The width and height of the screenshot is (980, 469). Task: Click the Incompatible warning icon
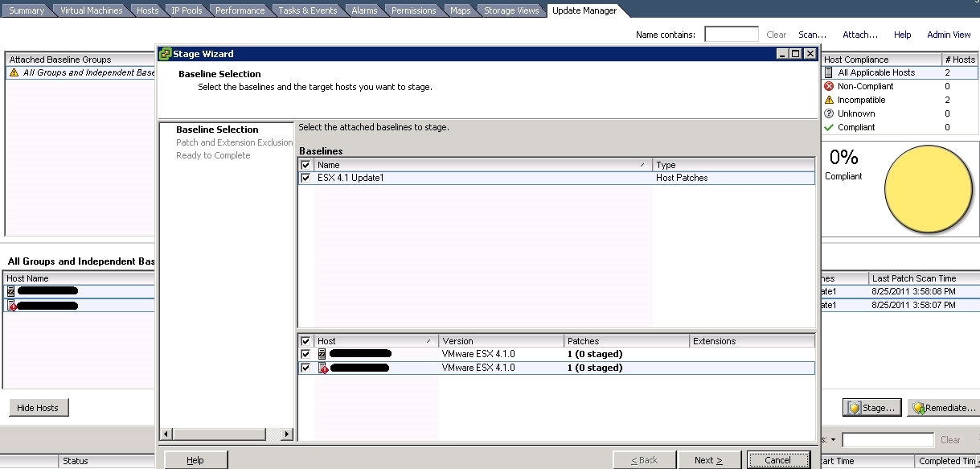pos(829,100)
